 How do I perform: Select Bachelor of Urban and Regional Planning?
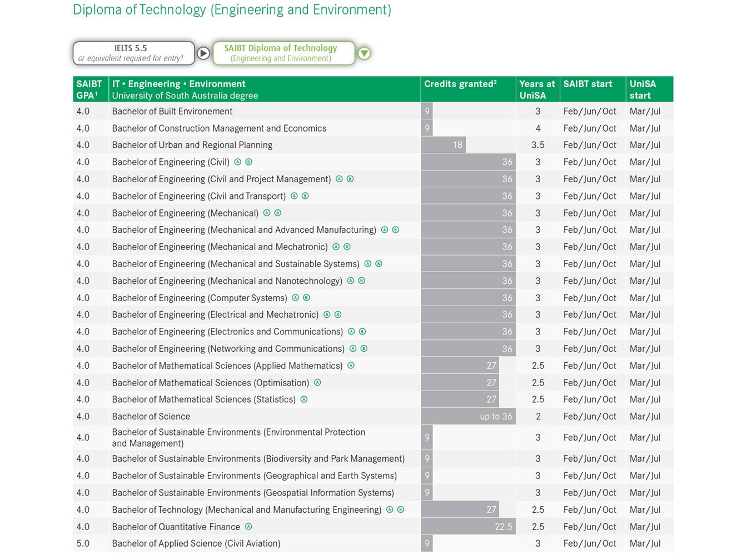[x=192, y=145]
